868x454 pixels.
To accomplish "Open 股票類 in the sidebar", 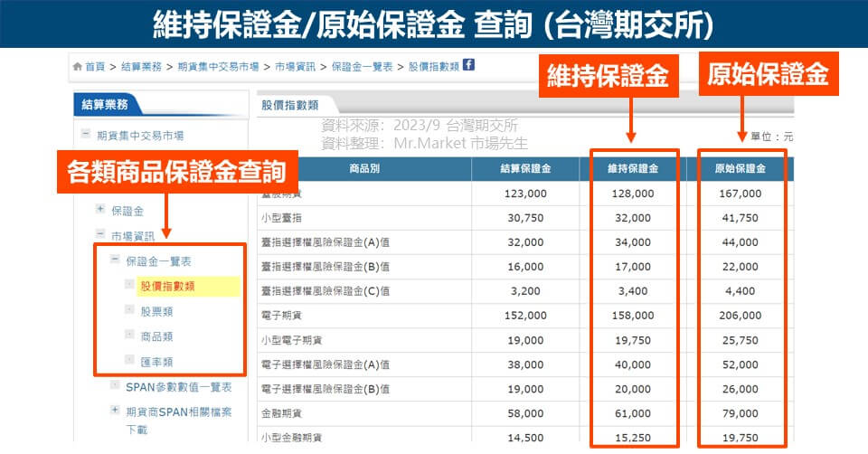I will 156,312.
